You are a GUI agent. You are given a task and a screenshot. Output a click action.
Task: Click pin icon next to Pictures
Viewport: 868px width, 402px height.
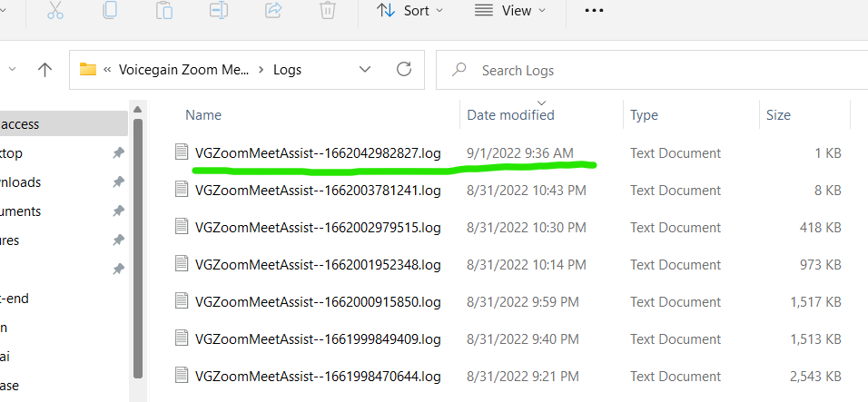[x=118, y=240]
